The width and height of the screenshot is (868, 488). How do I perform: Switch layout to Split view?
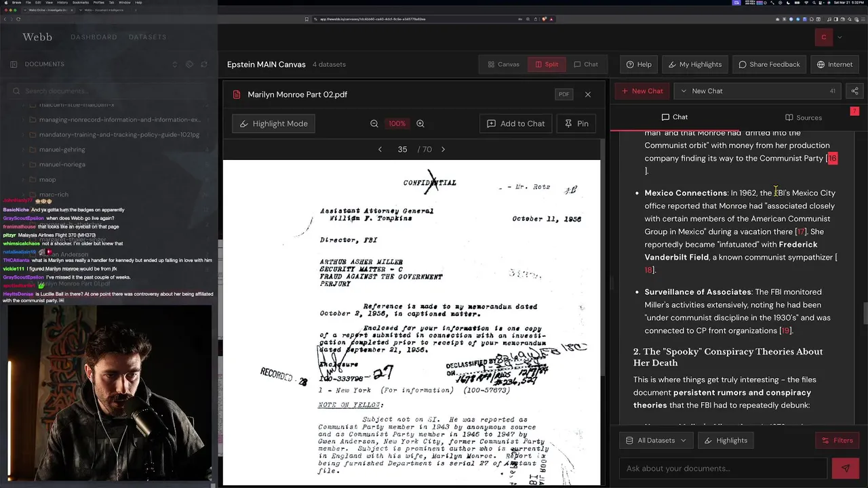point(547,64)
